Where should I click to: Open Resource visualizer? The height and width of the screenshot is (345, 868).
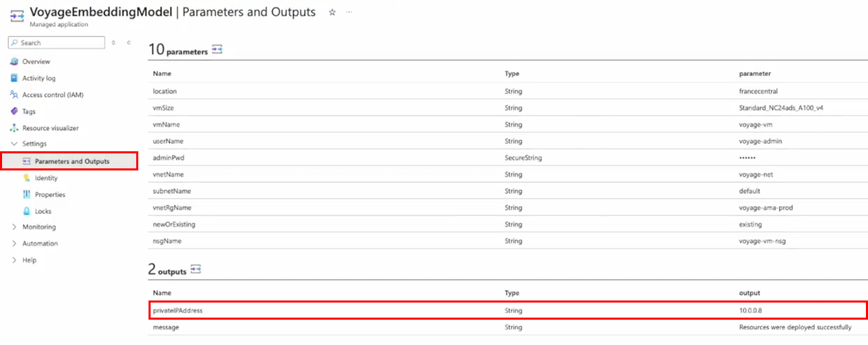tap(51, 128)
